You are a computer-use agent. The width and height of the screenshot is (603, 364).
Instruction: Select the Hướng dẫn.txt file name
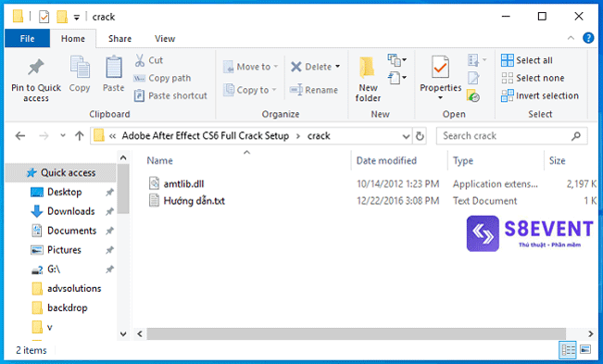pos(195,201)
